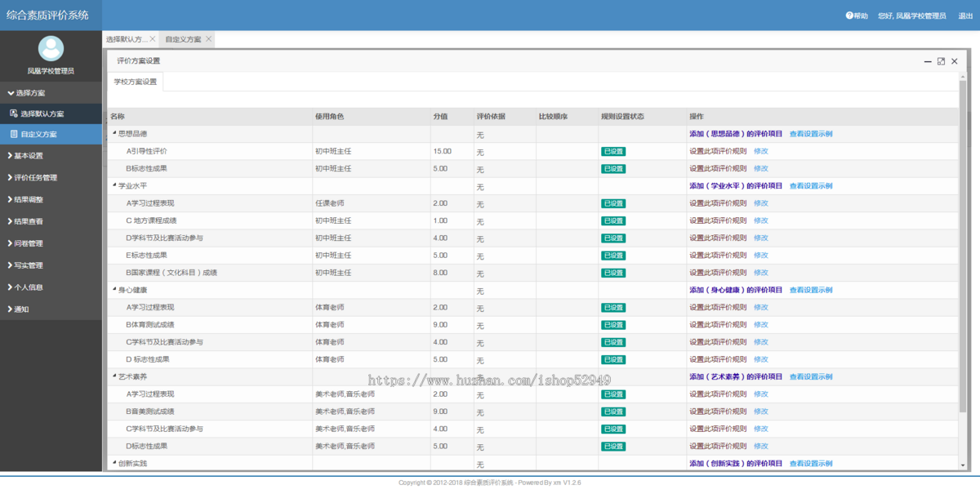Expand the 基本设置 sidebar menu
The width and height of the screenshot is (980, 494).
[x=51, y=156]
